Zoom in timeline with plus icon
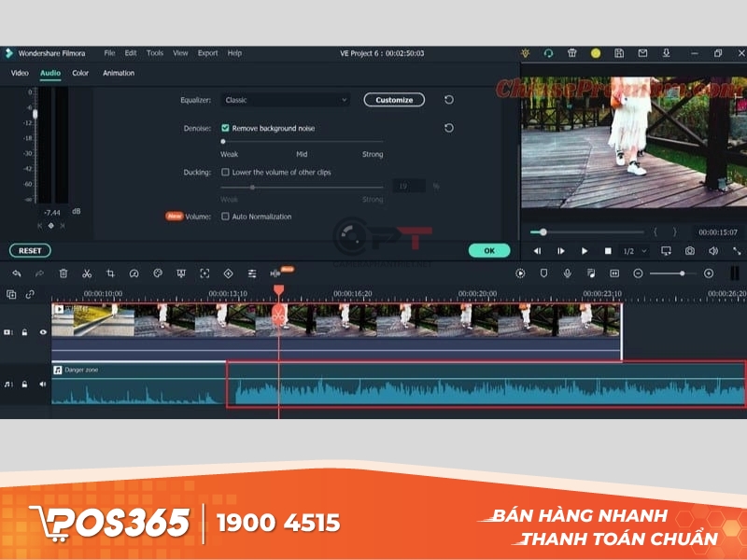 pos(709,273)
